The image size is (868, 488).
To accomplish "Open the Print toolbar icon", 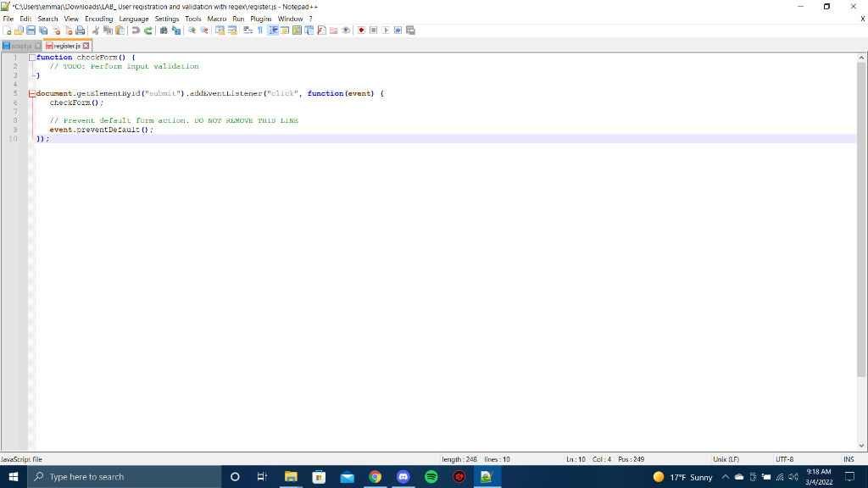I will pos(81,30).
